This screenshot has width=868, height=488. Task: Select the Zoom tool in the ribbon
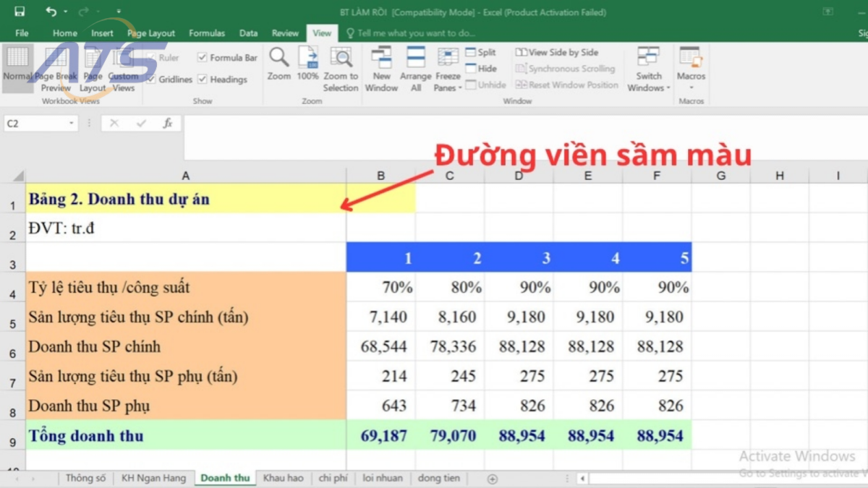[x=278, y=69]
